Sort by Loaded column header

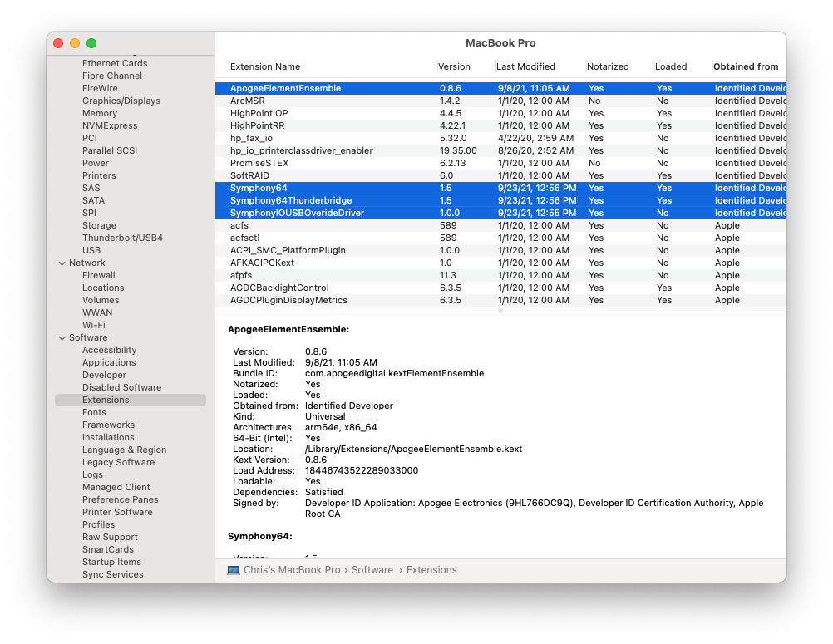pos(671,67)
